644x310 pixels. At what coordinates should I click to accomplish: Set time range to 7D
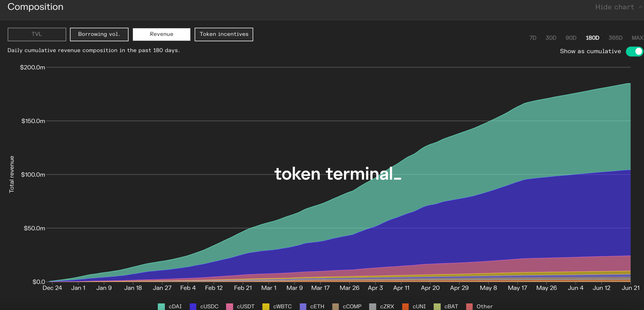(533, 38)
